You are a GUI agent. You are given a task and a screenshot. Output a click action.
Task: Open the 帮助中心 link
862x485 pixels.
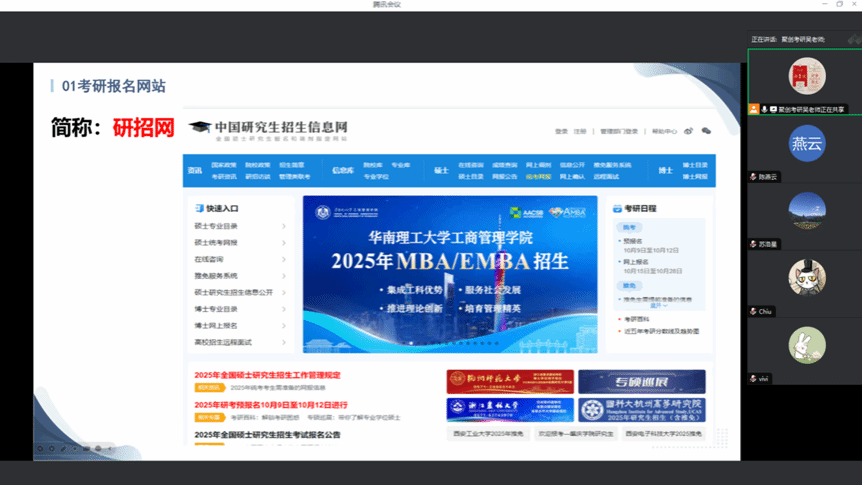tap(664, 131)
